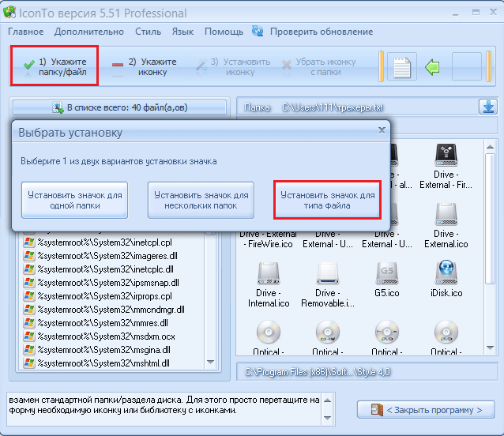The height and width of the screenshot is (436, 504).
Task: Click Windows flag icon beside mshtml.dll
Action: click(x=29, y=363)
